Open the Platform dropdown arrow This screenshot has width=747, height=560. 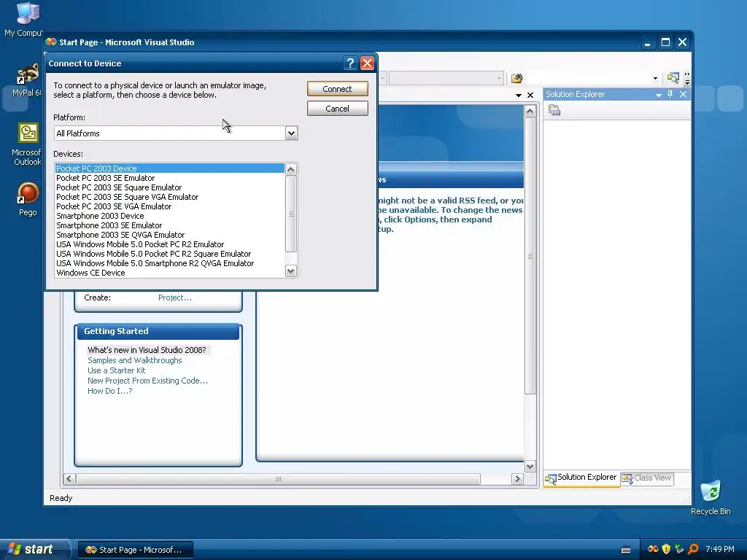[x=292, y=133]
